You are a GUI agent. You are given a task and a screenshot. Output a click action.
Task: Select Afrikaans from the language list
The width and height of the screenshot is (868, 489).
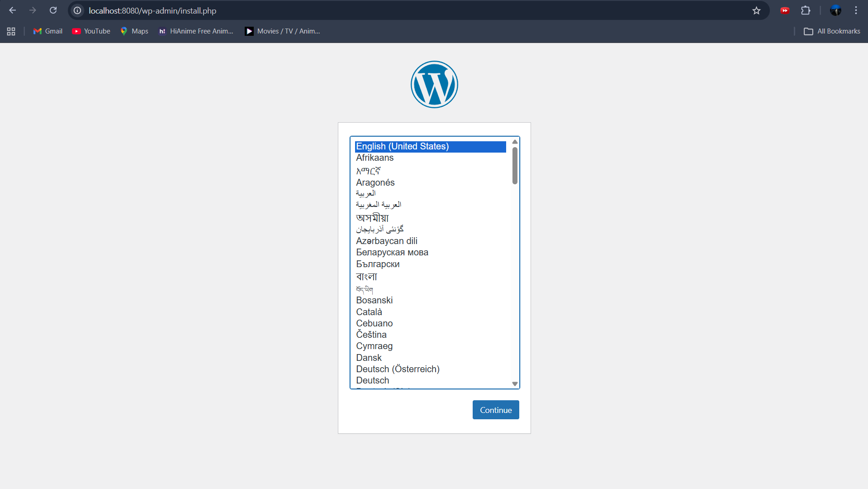pyautogui.click(x=375, y=158)
